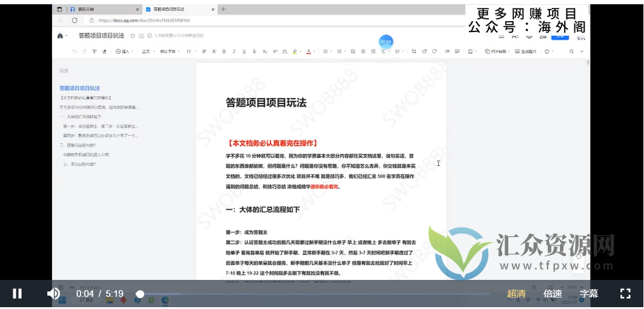Click the 生成图片 button

[525, 51]
